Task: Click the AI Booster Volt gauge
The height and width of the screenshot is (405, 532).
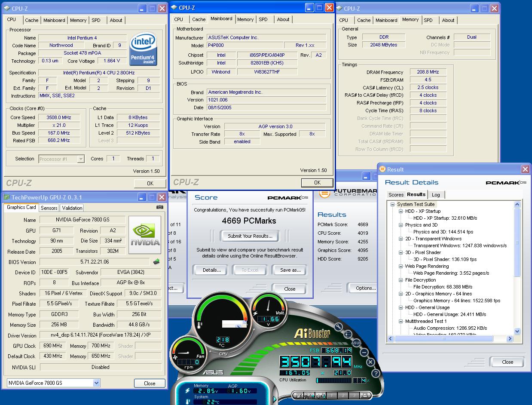Action: coord(269,310)
